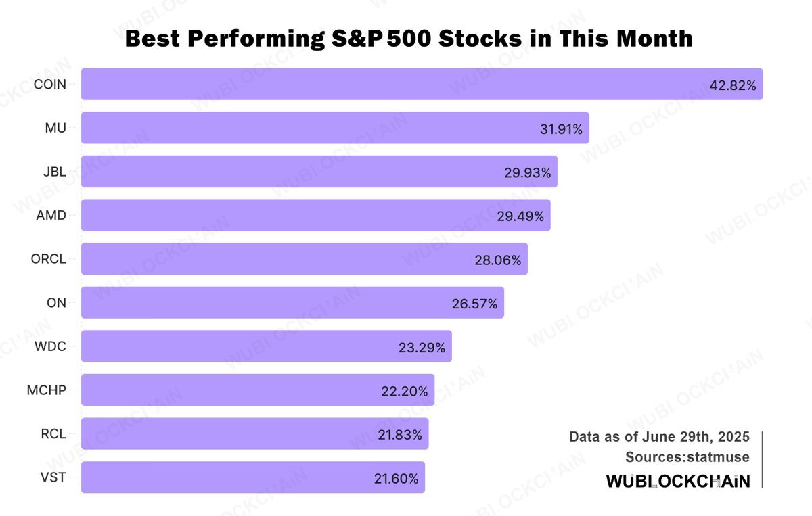Click the WUBLOCKCHAIN logo text
The height and width of the screenshot is (516, 812).
677,481
